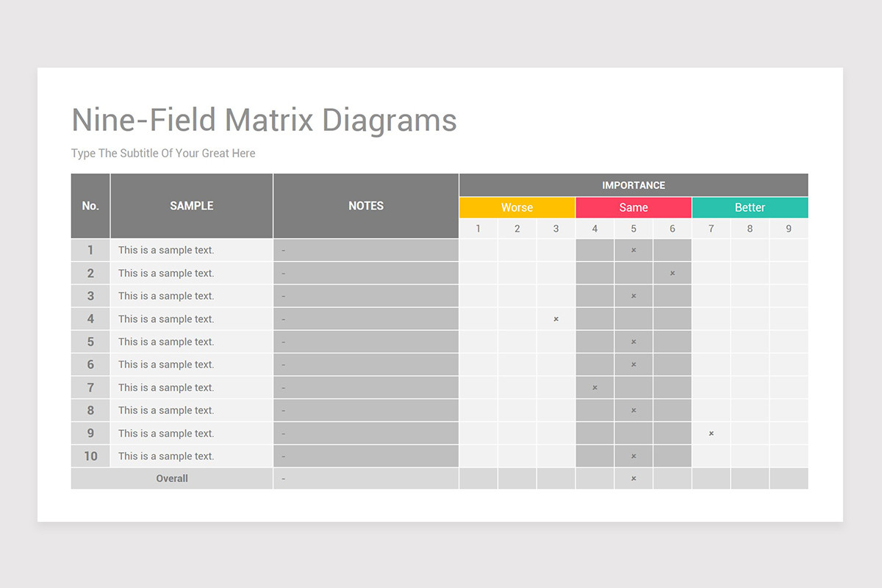The image size is (882, 588).
Task: Toggle the Worse rating cell for row 2
Action: (517, 273)
